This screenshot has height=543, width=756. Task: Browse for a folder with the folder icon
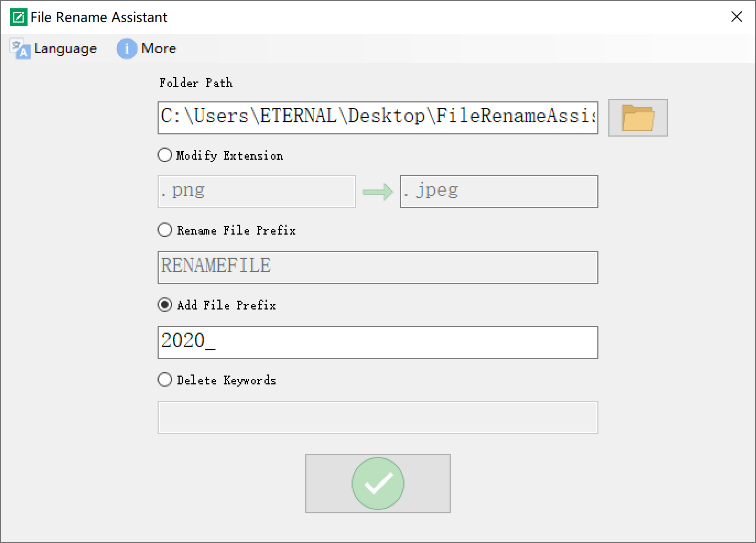638,118
